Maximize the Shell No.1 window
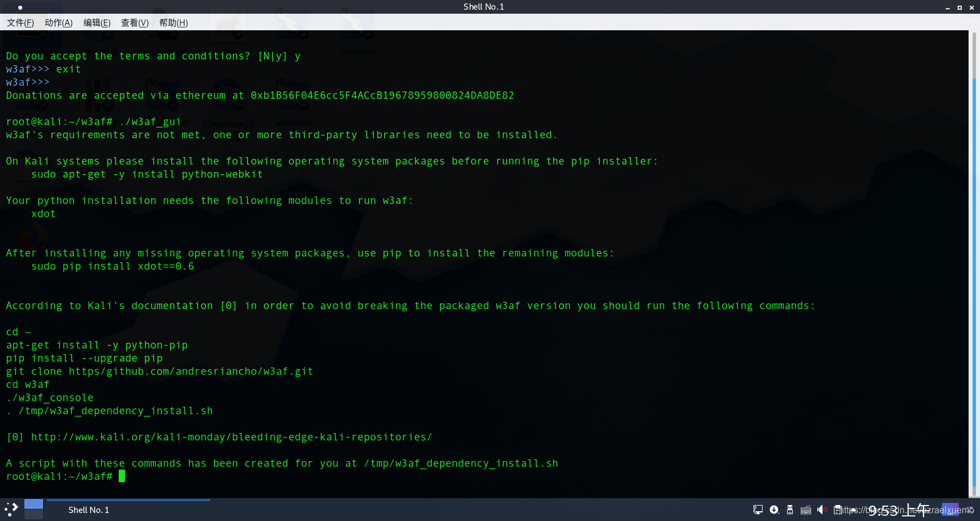 tap(959, 7)
